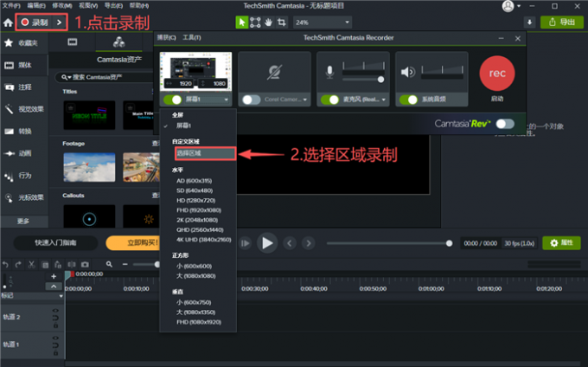Open 捕获(C) menu in Recorder
Screen dimensions: 588x367
[166, 37]
